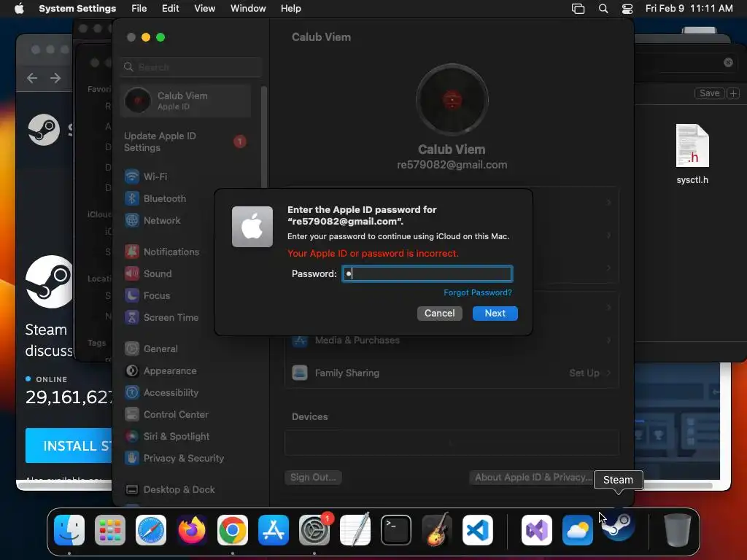Open Visual Studio from the Dock

(537, 530)
